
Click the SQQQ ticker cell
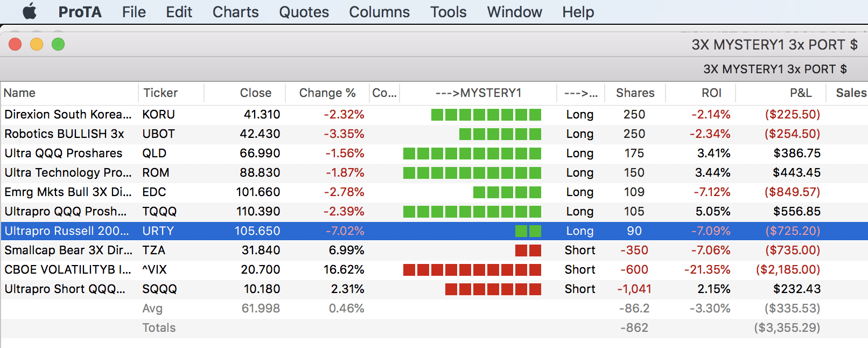[x=159, y=289]
